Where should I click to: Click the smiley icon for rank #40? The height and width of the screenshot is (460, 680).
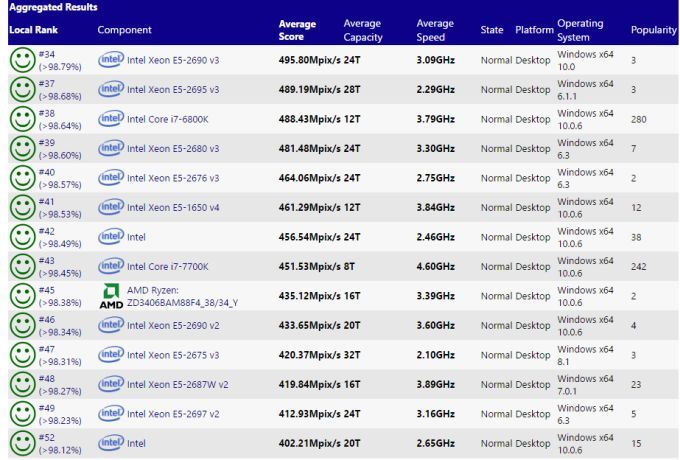pyautogui.click(x=23, y=178)
